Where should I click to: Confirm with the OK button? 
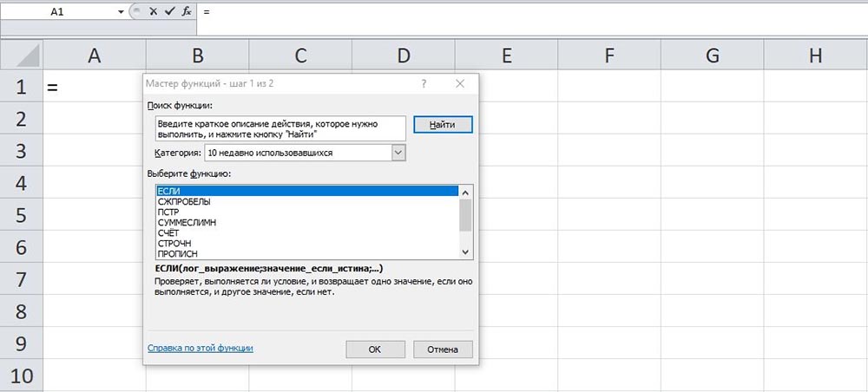pos(375,350)
